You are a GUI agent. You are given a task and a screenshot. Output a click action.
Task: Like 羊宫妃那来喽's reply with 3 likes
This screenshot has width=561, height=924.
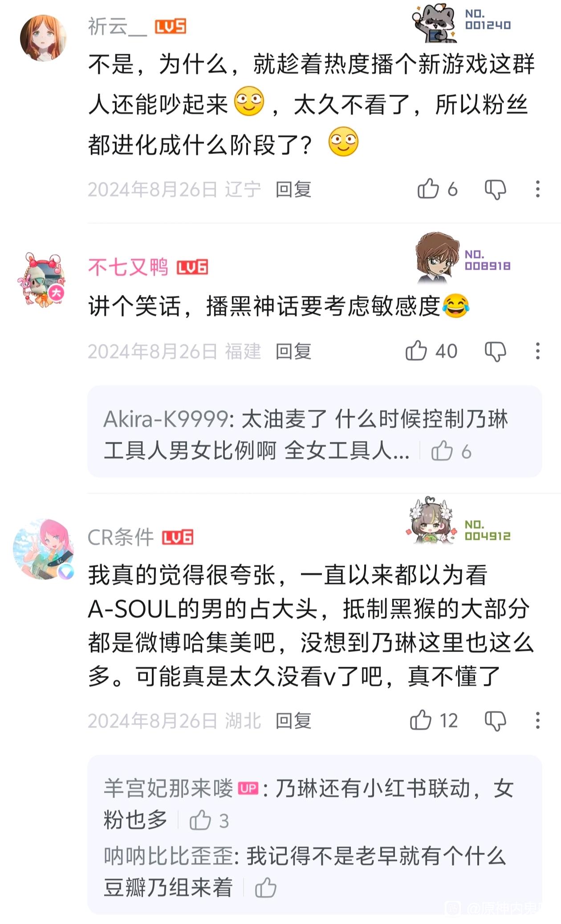[200, 820]
